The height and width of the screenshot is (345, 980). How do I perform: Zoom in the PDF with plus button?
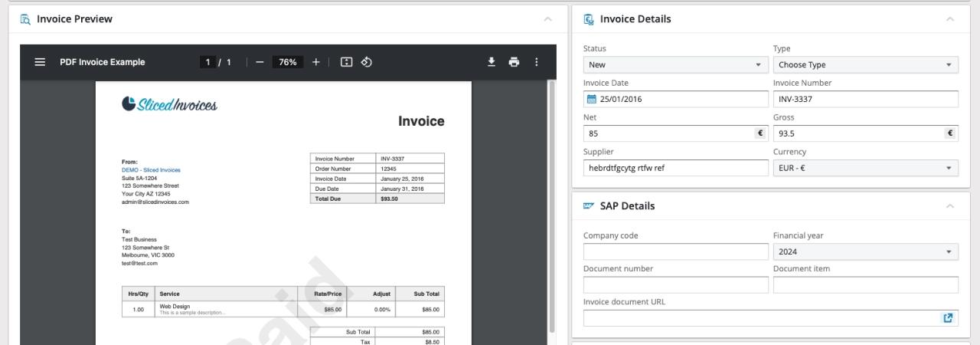click(315, 62)
